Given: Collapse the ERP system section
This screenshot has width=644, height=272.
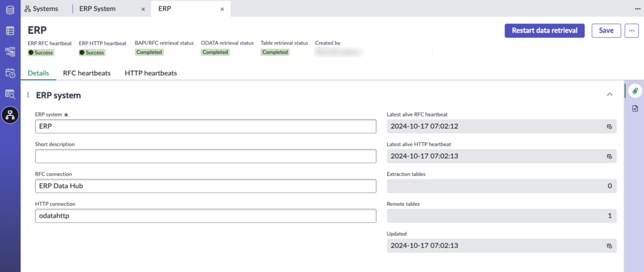Looking at the screenshot, I should point(609,94).
